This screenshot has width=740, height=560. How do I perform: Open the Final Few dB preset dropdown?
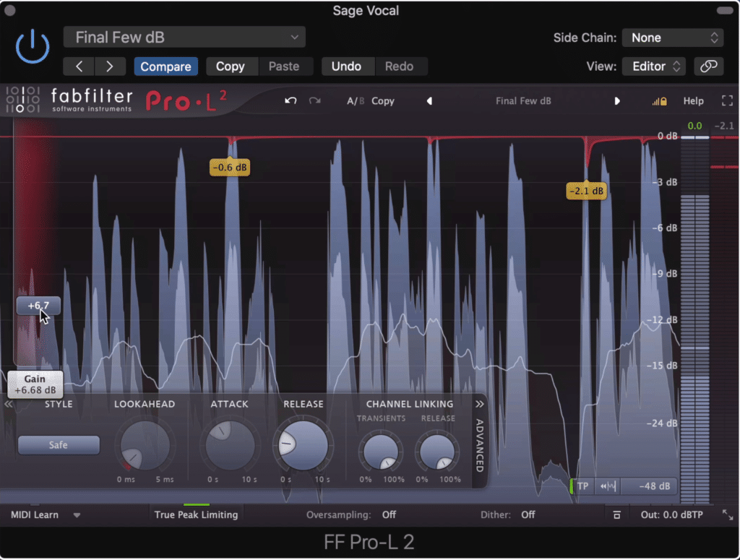(x=184, y=38)
